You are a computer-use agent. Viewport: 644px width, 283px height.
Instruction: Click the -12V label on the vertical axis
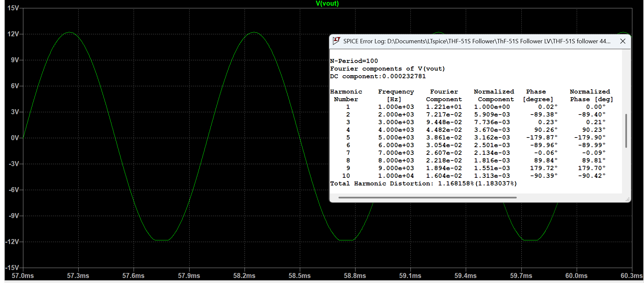point(12,242)
